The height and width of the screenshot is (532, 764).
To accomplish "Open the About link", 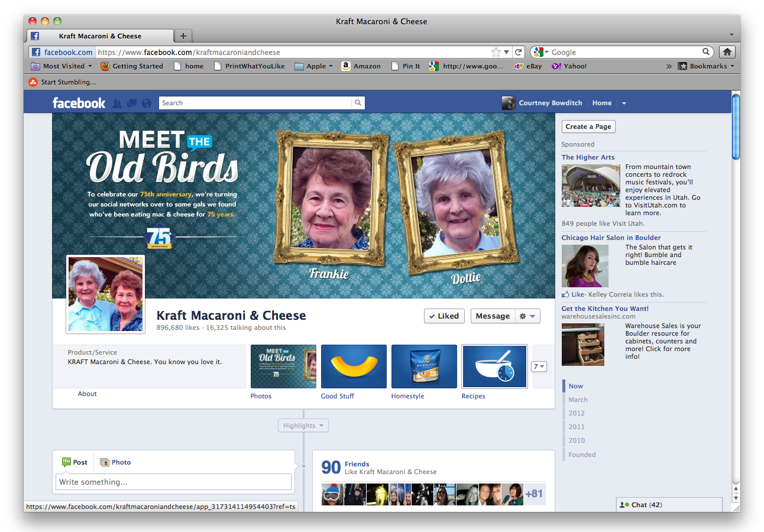I will pyautogui.click(x=87, y=394).
